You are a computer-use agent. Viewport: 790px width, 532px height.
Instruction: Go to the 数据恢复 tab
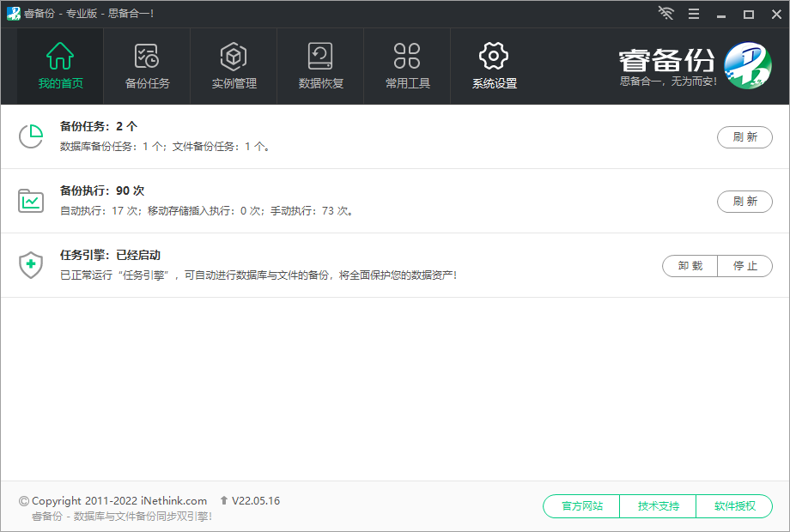(320, 66)
